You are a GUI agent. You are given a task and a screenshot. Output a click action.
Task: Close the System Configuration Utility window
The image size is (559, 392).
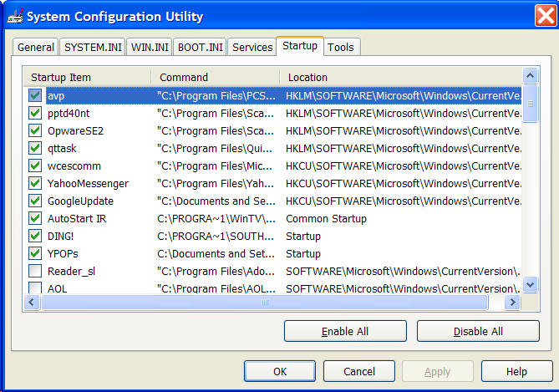pyautogui.click(x=546, y=16)
